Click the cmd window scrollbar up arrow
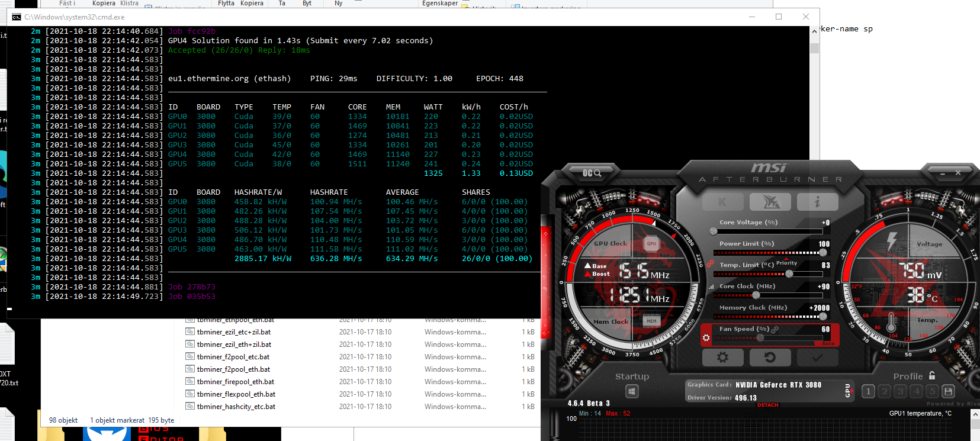Image resolution: width=980 pixels, height=441 pixels. point(814,31)
